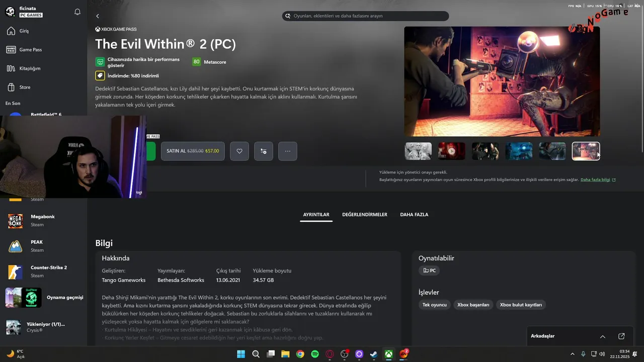This screenshot has width=644, height=362.
Task: Play the video trailer thumbnail
Action: (451, 151)
